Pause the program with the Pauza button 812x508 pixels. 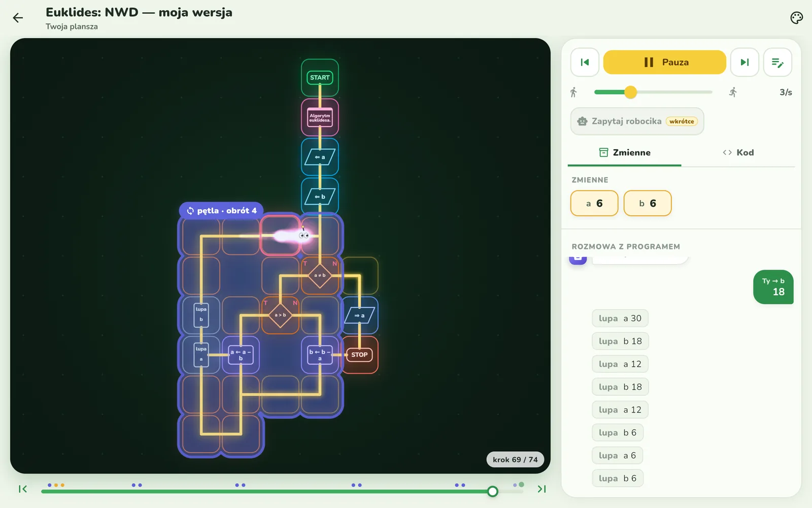[664, 62]
